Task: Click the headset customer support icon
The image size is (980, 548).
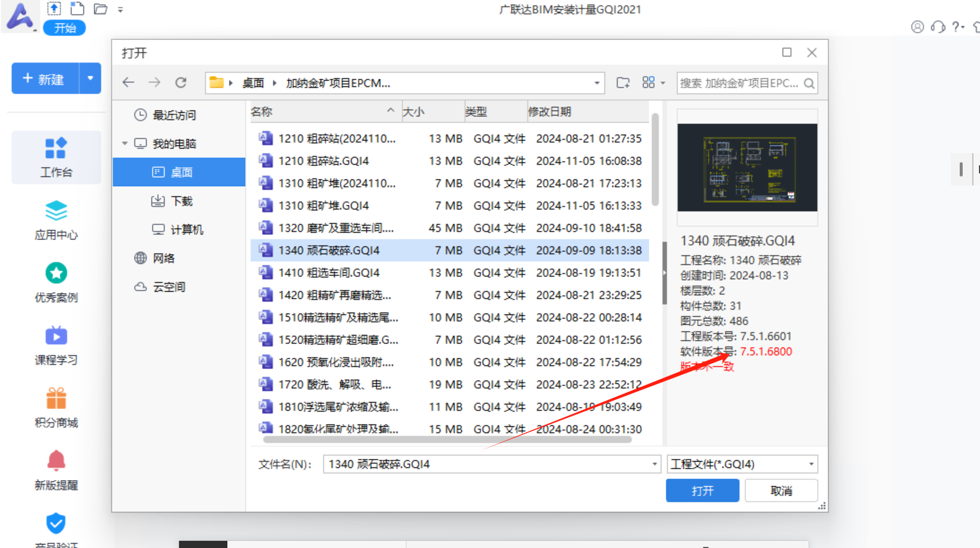Action: 938,27
